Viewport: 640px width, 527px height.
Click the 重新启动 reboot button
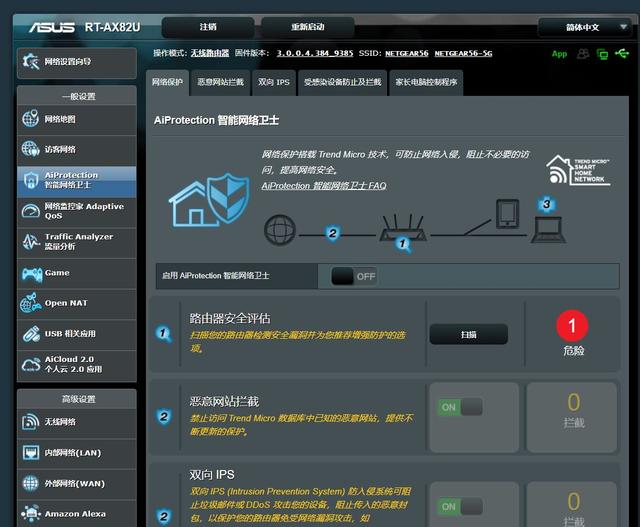pos(308,27)
